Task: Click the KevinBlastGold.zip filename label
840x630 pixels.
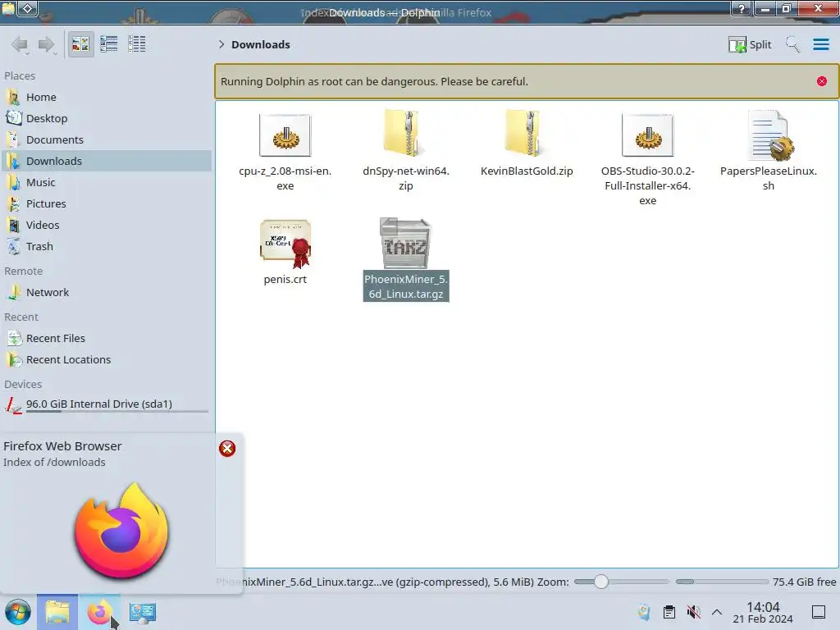Action: coord(527,171)
